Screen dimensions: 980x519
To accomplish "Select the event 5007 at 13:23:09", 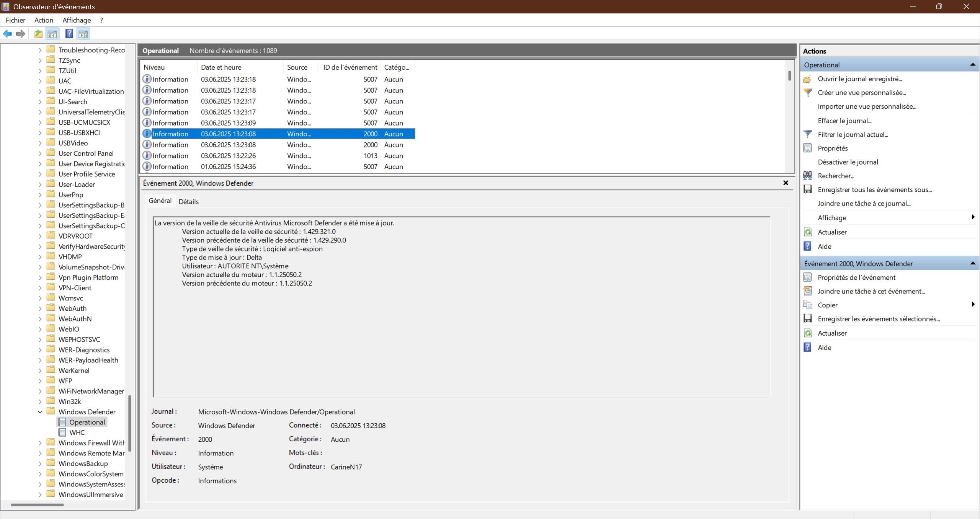I will (278, 123).
